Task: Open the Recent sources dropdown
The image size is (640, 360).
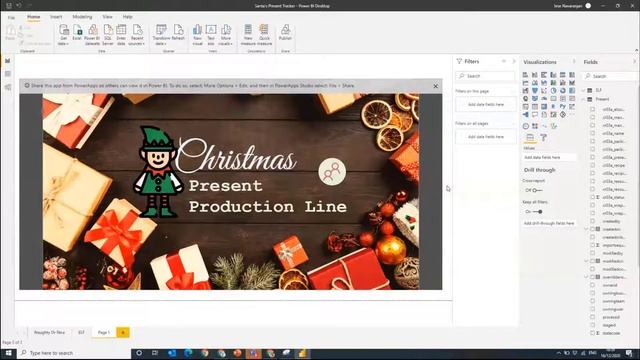Action: (137, 35)
